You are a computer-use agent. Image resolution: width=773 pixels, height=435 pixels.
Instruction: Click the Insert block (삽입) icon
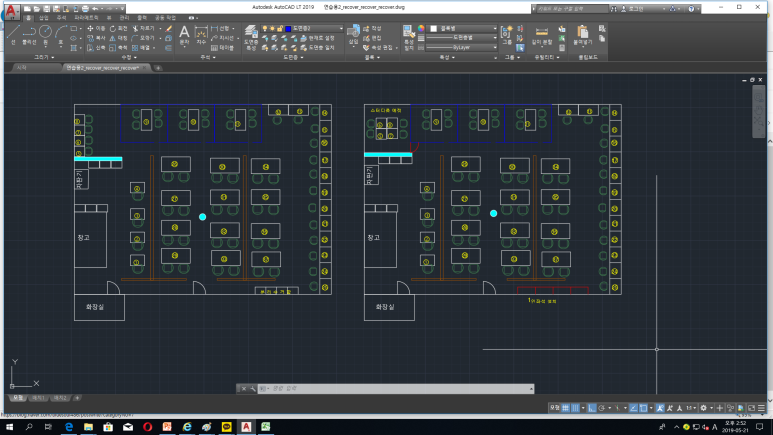353,36
